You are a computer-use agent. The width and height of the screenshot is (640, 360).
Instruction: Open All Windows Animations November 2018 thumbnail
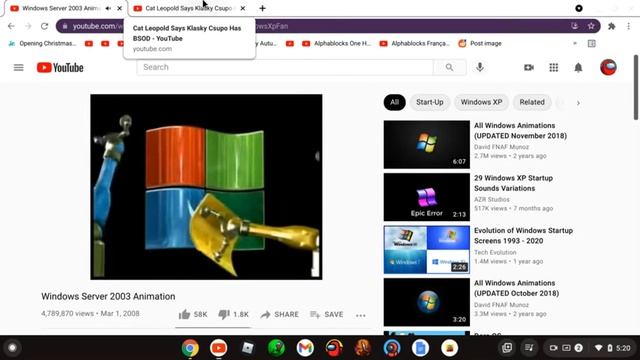[427, 144]
